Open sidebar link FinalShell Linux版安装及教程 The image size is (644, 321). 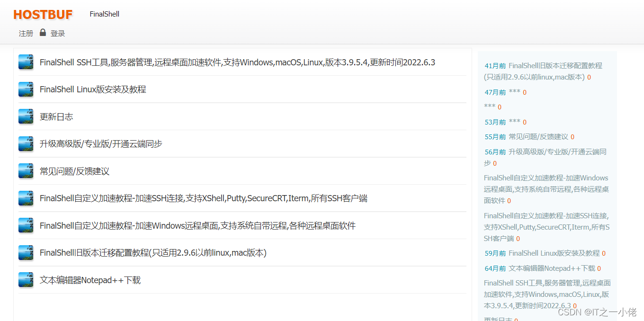tap(555, 253)
